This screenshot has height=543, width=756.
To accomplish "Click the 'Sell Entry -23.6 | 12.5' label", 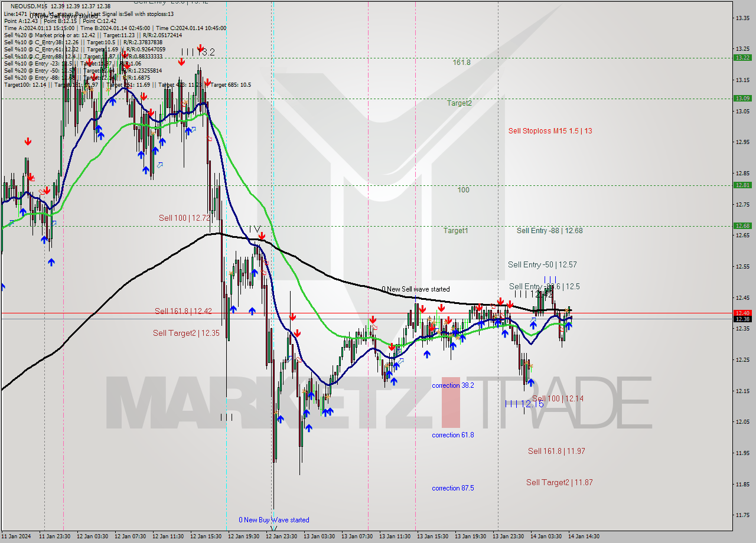I will [544, 286].
